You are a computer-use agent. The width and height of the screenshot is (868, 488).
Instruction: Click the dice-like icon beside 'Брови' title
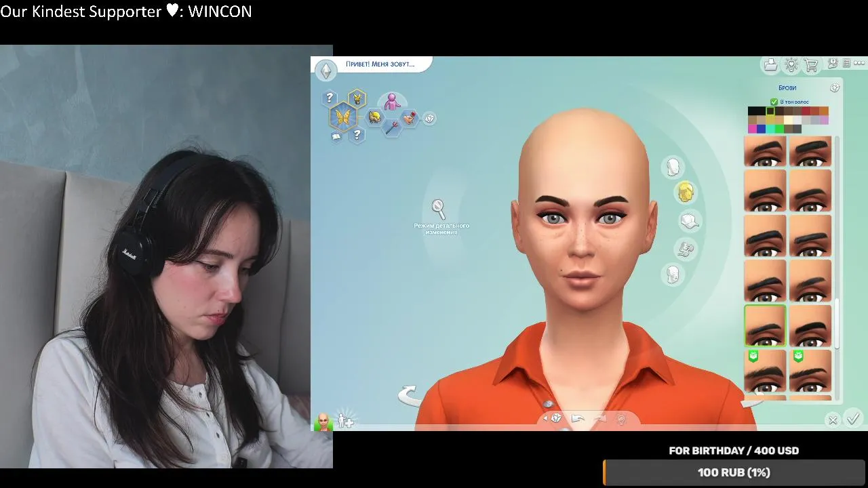click(835, 88)
